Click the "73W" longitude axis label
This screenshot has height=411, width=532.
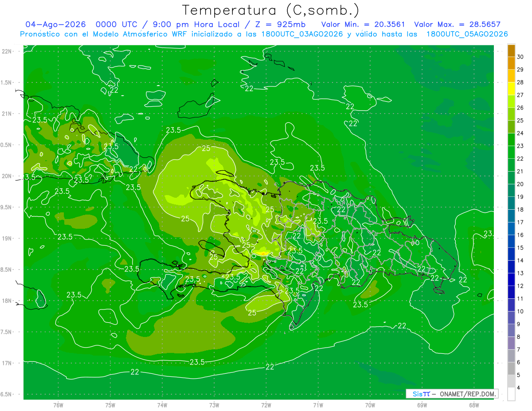[214, 405]
